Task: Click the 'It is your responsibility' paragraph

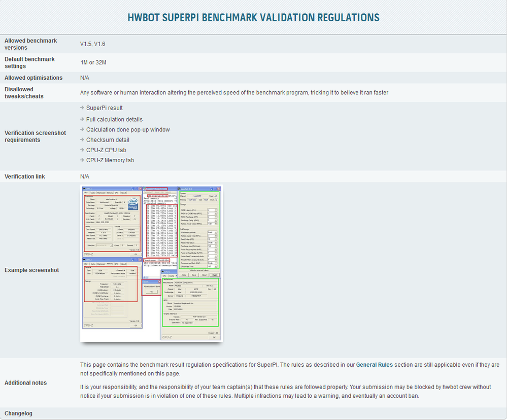Action: (x=286, y=391)
